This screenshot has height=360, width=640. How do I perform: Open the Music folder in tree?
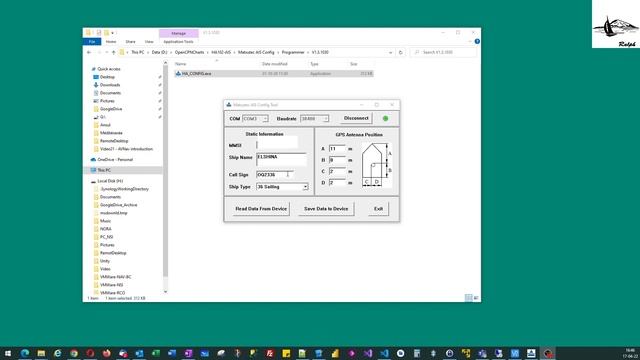(105, 221)
